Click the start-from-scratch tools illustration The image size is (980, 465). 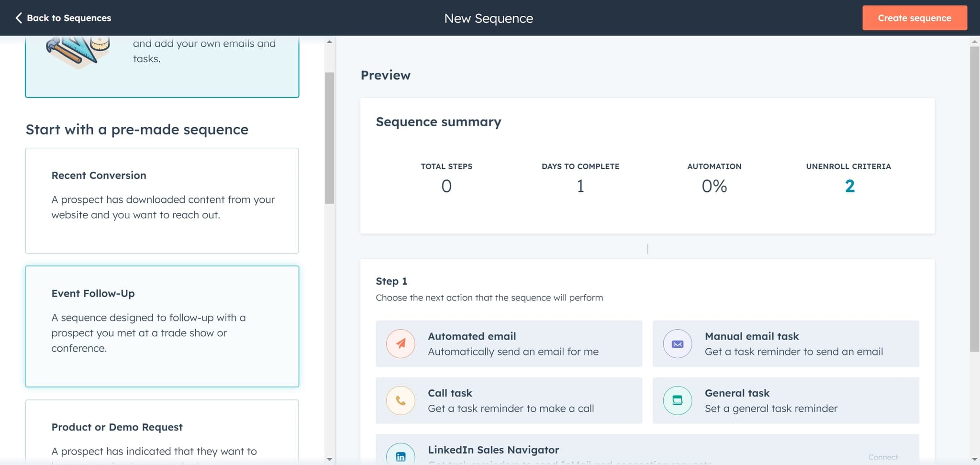tap(78, 52)
